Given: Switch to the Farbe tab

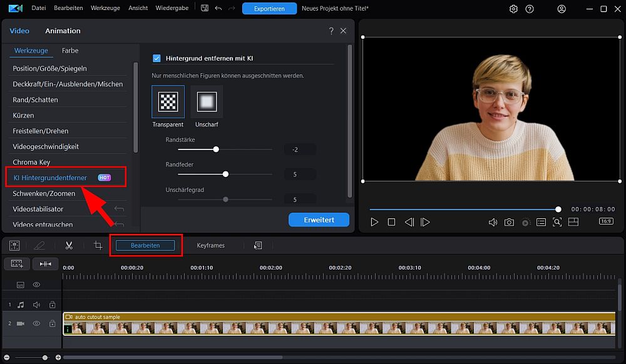Looking at the screenshot, I should click(70, 51).
